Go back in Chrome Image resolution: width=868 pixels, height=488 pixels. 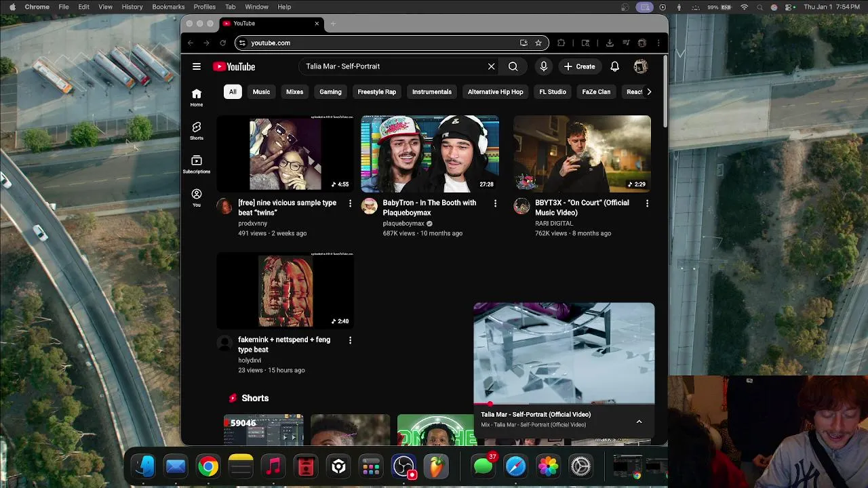(x=191, y=43)
